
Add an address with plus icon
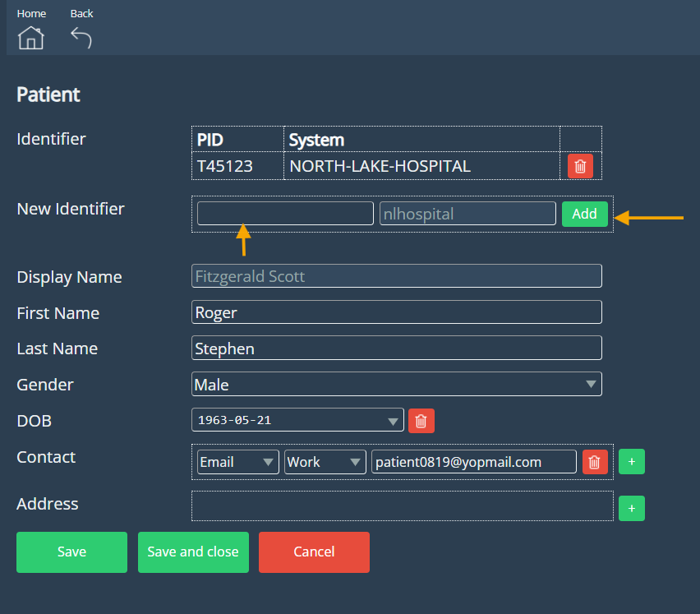coord(631,509)
